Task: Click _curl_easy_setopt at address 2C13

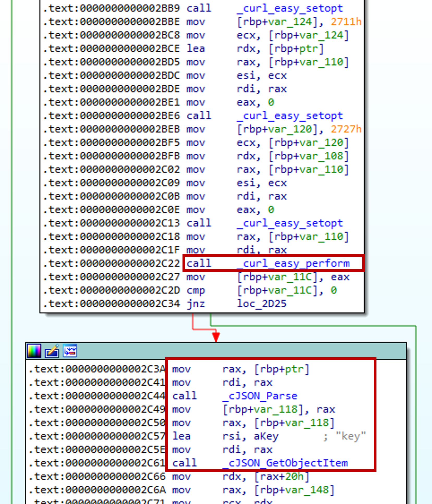Action: tap(290, 223)
